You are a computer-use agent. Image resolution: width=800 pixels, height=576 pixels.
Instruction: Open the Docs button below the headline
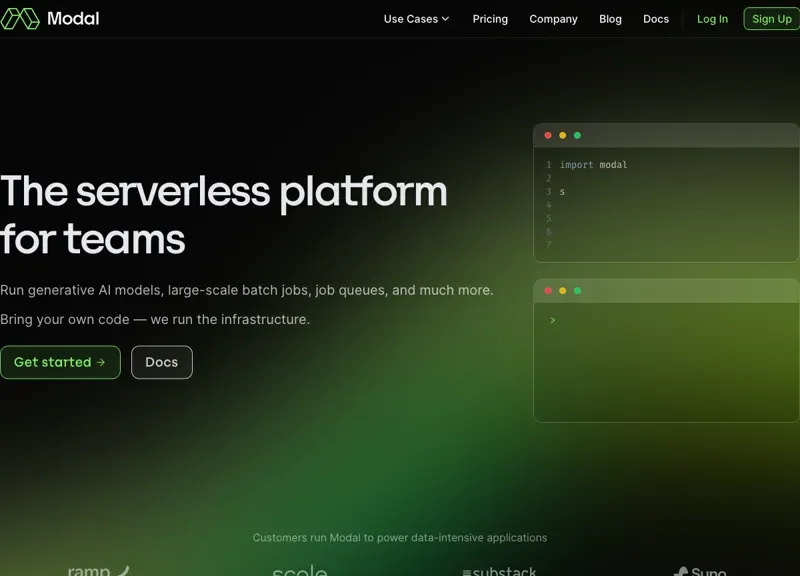tap(161, 362)
